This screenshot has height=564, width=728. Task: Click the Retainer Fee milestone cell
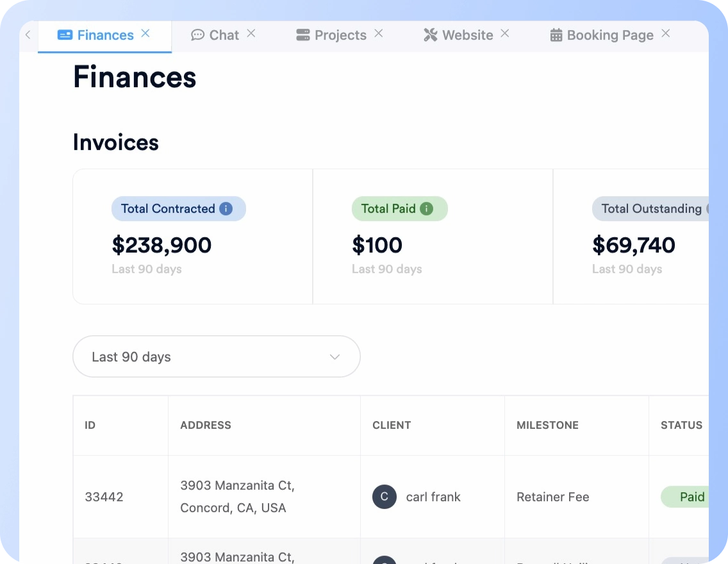tap(552, 497)
